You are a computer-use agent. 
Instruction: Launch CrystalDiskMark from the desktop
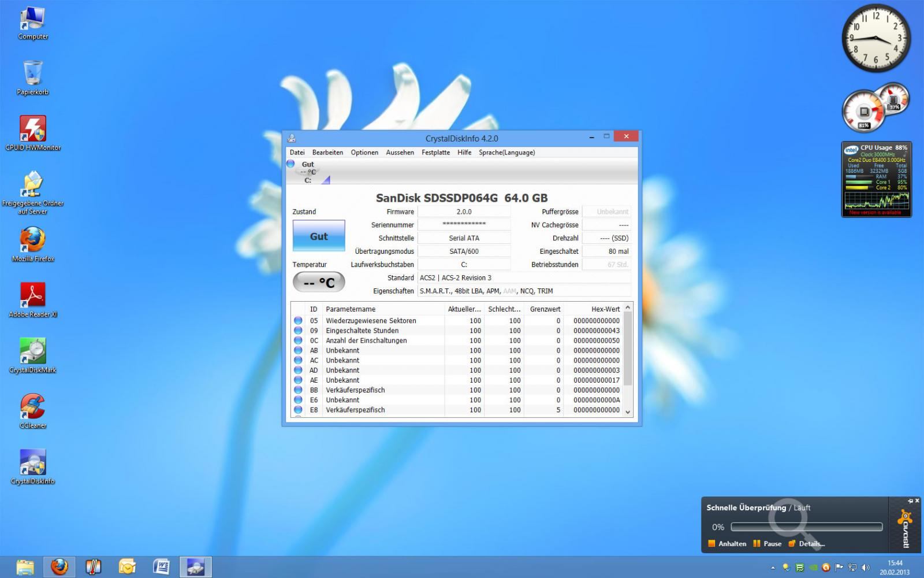pos(33,355)
